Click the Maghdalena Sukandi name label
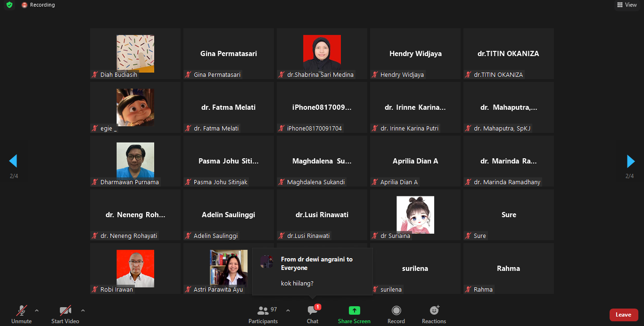Screen dimensions: 644x326 316,182
